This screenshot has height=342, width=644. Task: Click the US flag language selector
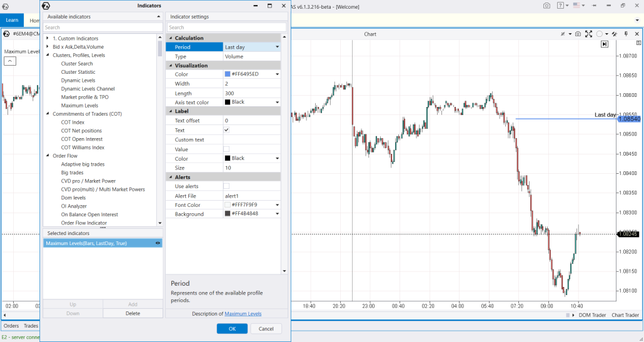click(577, 6)
